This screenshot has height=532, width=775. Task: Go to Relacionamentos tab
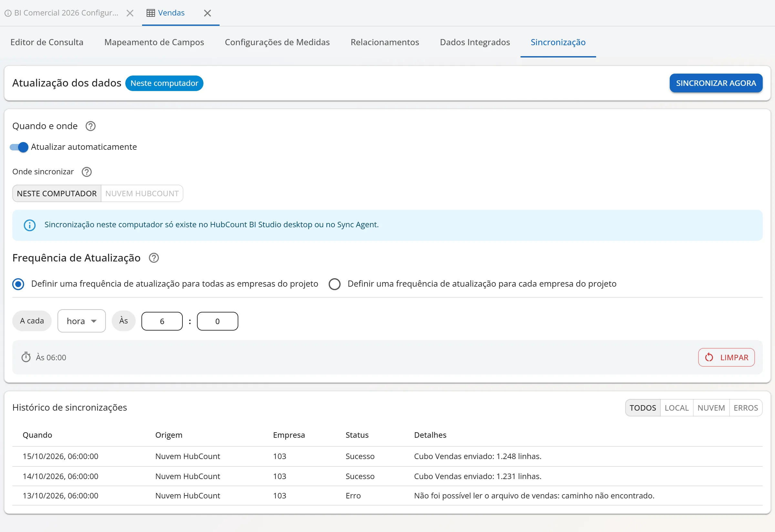pyautogui.click(x=385, y=42)
